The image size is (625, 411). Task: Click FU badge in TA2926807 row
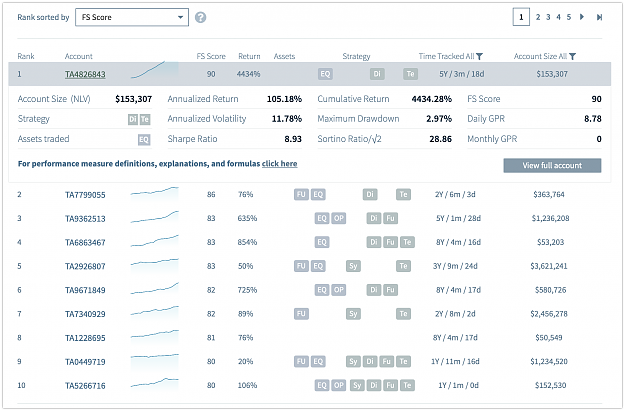[301, 266]
